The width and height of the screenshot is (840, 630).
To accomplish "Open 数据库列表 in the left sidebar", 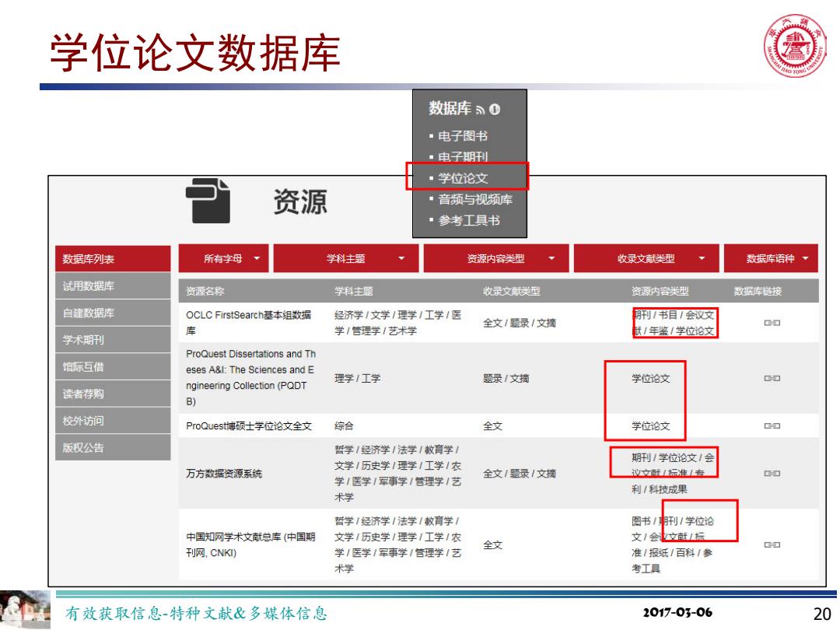I will [113, 259].
